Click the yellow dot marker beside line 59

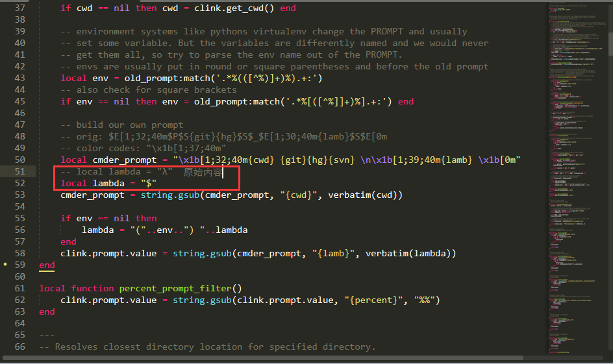click(5, 265)
